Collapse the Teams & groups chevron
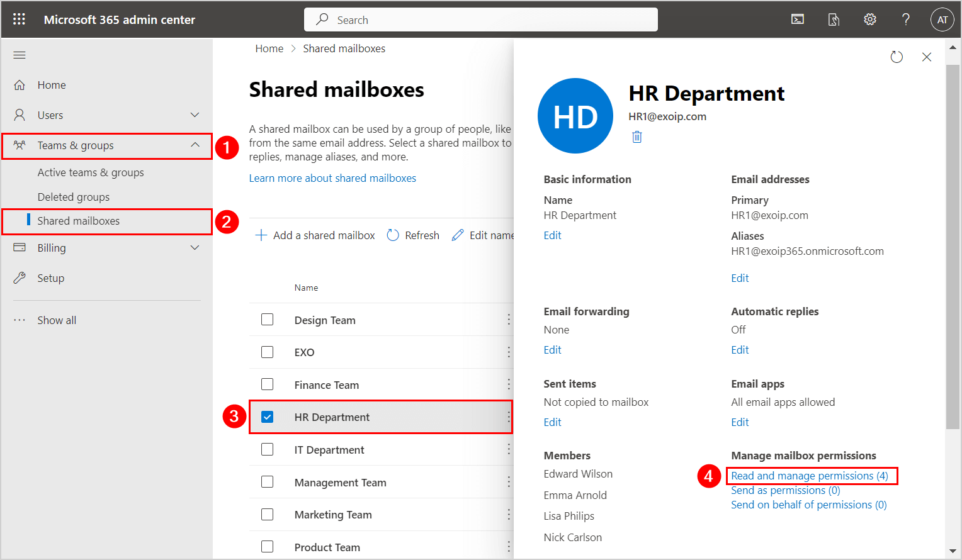 tap(195, 145)
